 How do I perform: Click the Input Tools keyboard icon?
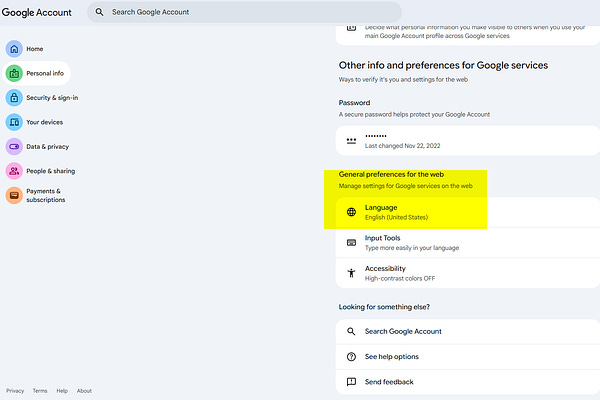tap(351, 243)
